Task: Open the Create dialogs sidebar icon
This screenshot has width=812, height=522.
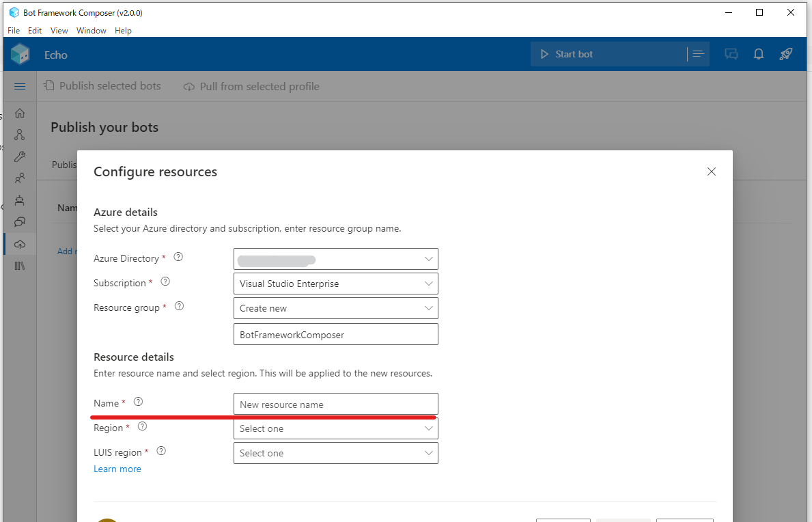Action: click(x=20, y=135)
